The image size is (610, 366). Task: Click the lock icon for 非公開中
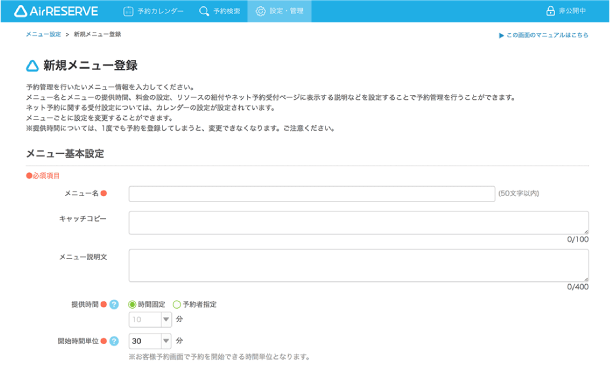550,11
